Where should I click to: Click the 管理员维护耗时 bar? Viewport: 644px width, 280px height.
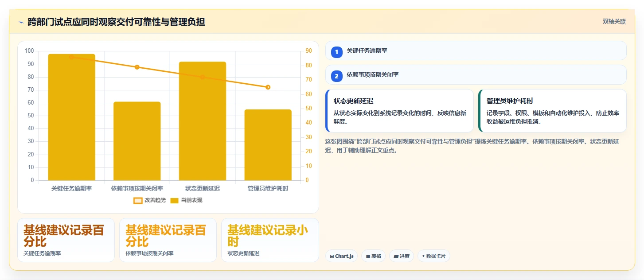[268, 145]
